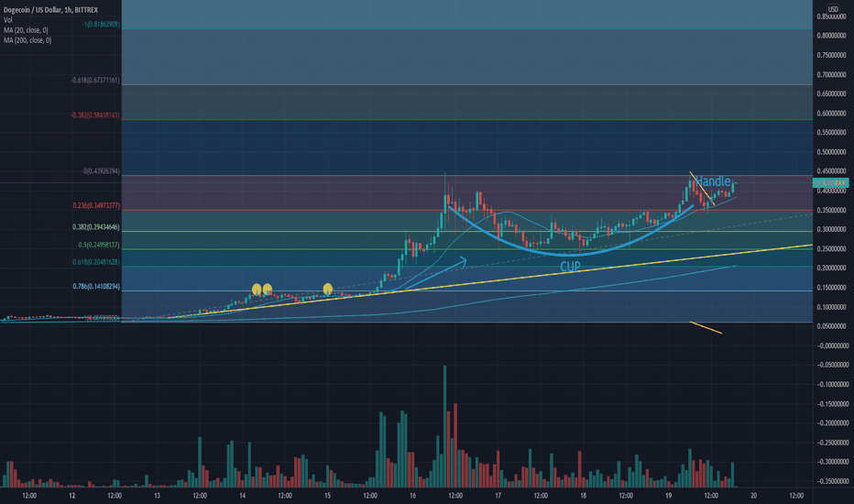Select the Handle text annotation
Viewport: 854px width, 504px height.
[713, 181]
